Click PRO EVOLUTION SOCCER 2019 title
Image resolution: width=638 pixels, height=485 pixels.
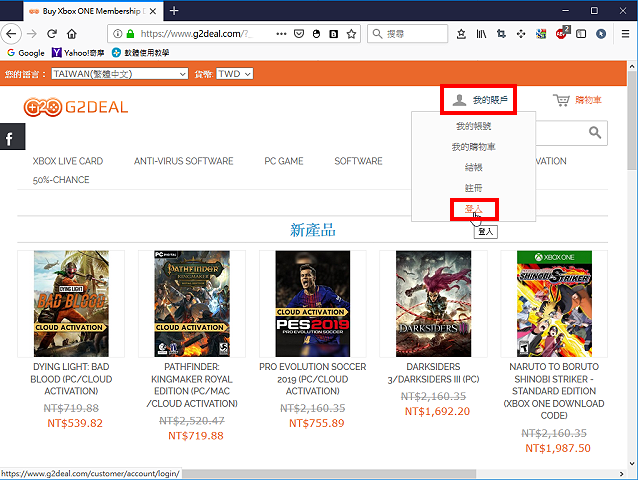pos(312,379)
